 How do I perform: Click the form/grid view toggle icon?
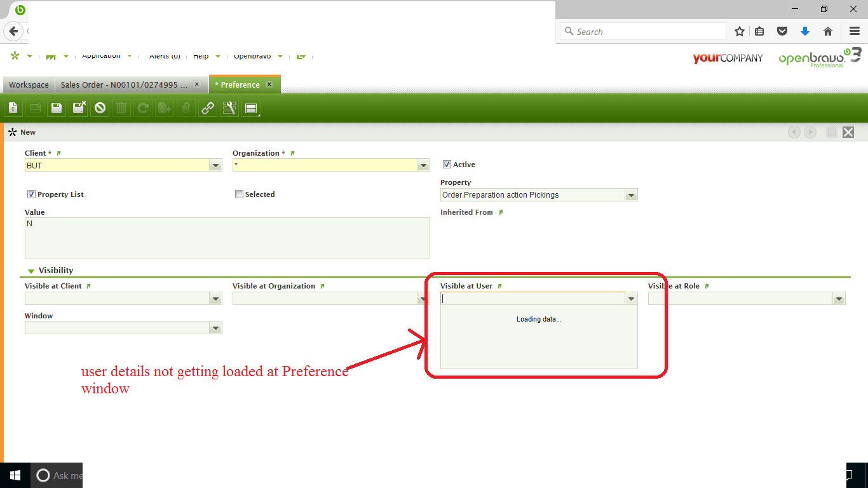(251, 109)
